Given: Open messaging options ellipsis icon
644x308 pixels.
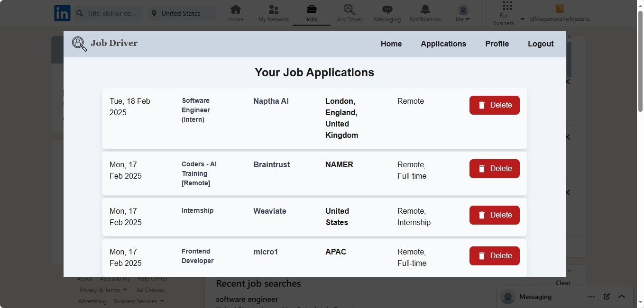Looking at the screenshot, I should (x=591, y=297).
